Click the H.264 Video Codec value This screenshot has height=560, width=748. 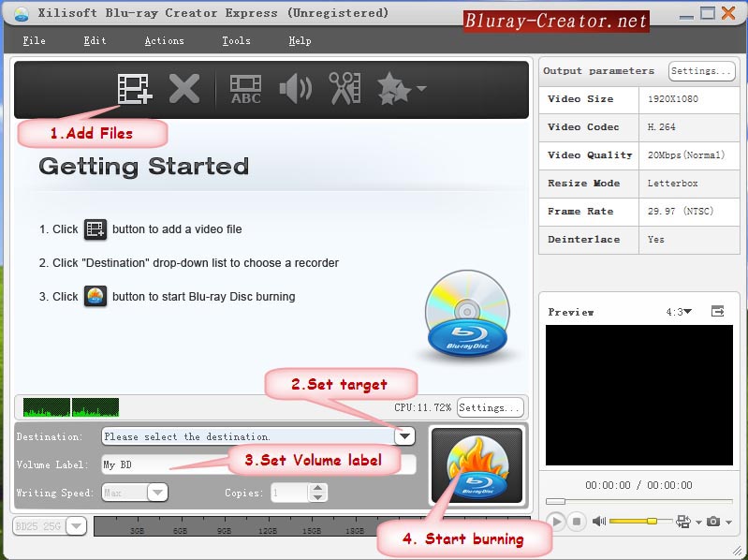[x=662, y=127]
